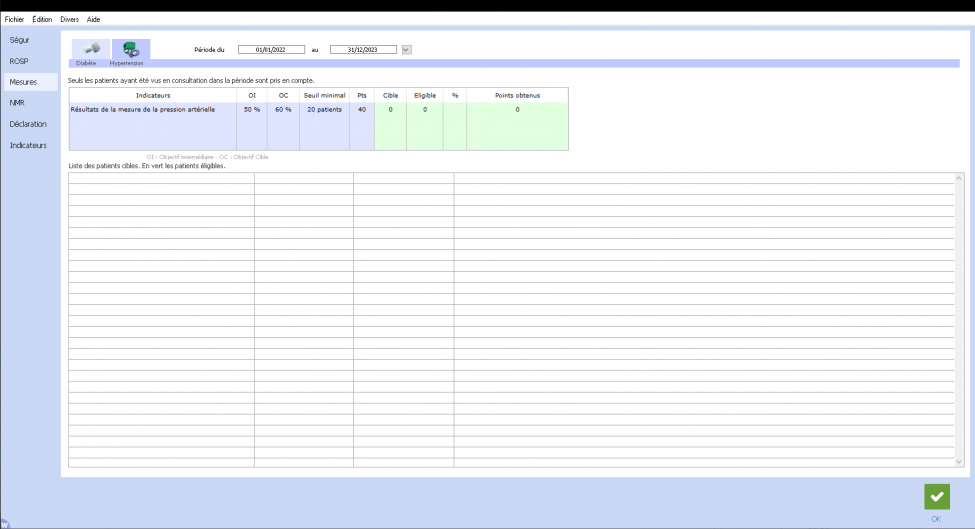Edit the period end date 31/12/2023
Image resolution: width=975 pixels, height=529 pixels.
pyautogui.click(x=363, y=50)
